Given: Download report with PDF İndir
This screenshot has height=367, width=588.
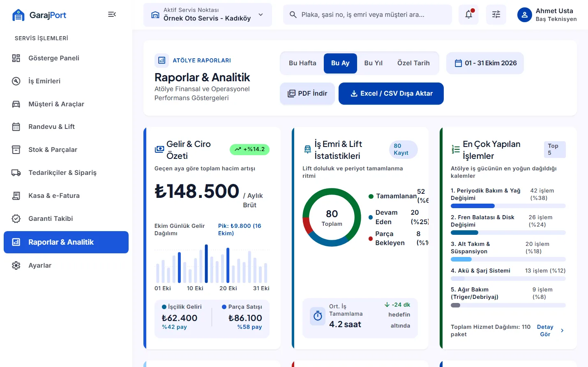Looking at the screenshot, I should click(307, 94).
